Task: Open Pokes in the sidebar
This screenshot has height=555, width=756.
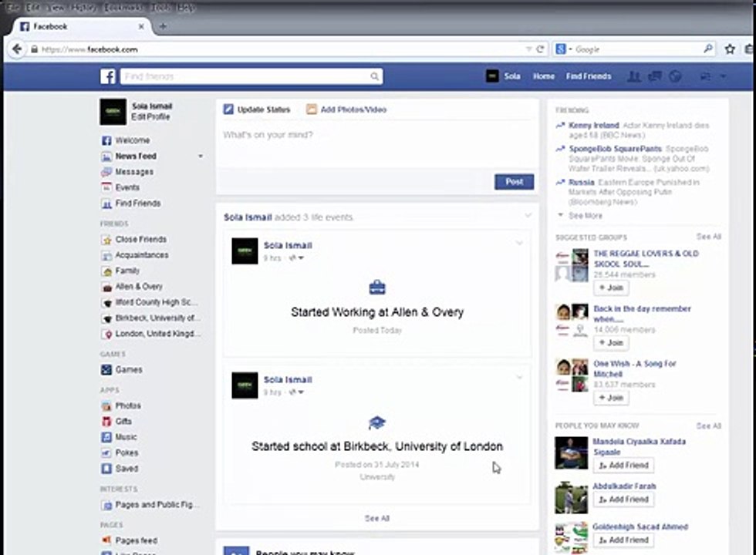Action: (x=120, y=453)
